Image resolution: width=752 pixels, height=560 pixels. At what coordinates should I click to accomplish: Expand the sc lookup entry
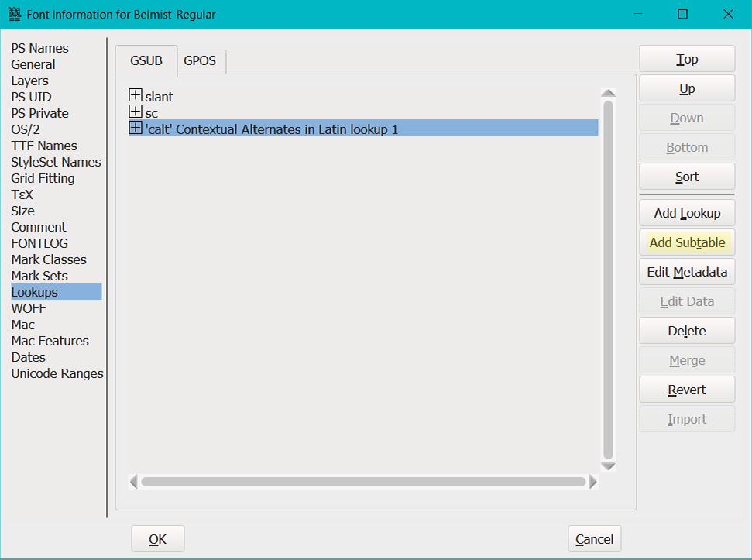click(x=136, y=112)
